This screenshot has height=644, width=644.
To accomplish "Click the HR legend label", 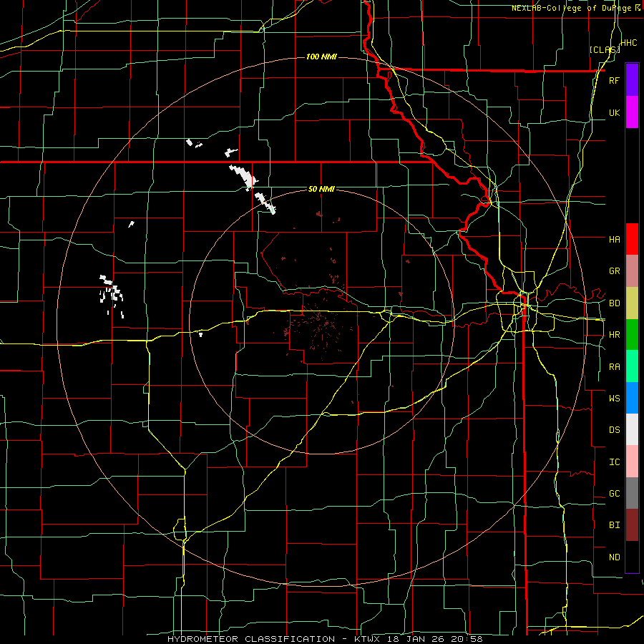I will (x=614, y=335).
